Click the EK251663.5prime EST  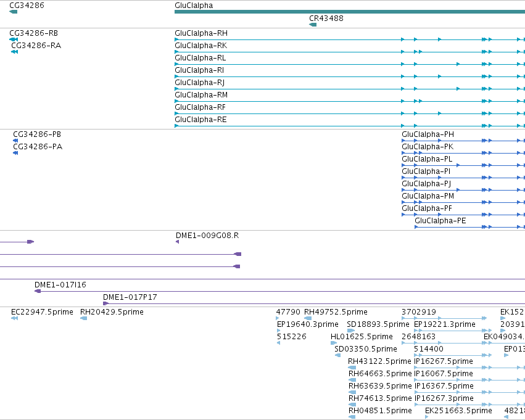tap(426, 418)
